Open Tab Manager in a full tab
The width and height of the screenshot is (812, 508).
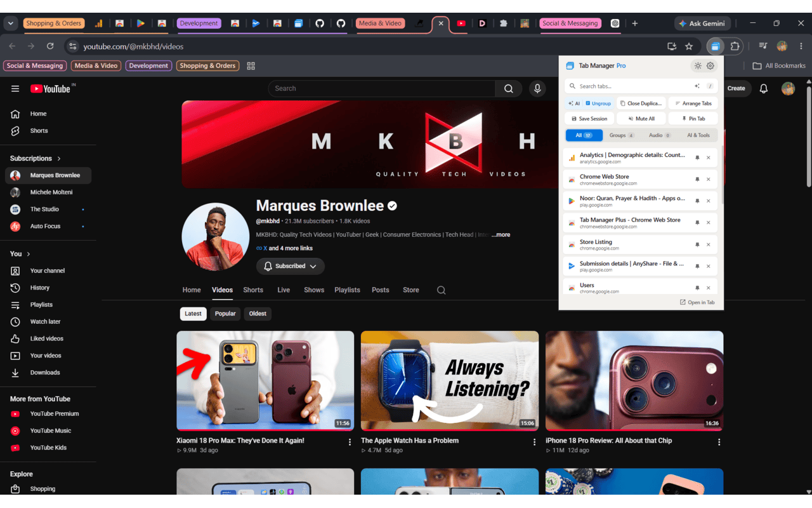697,302
